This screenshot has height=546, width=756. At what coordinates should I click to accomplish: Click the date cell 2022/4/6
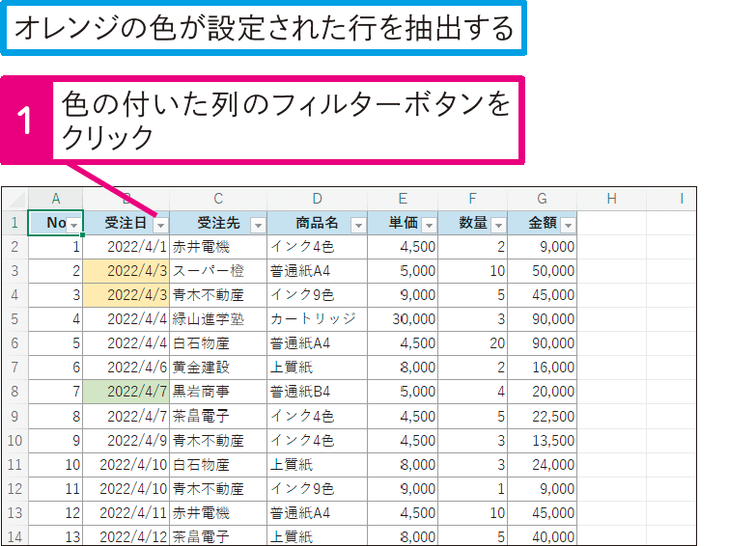coord(126,368)
